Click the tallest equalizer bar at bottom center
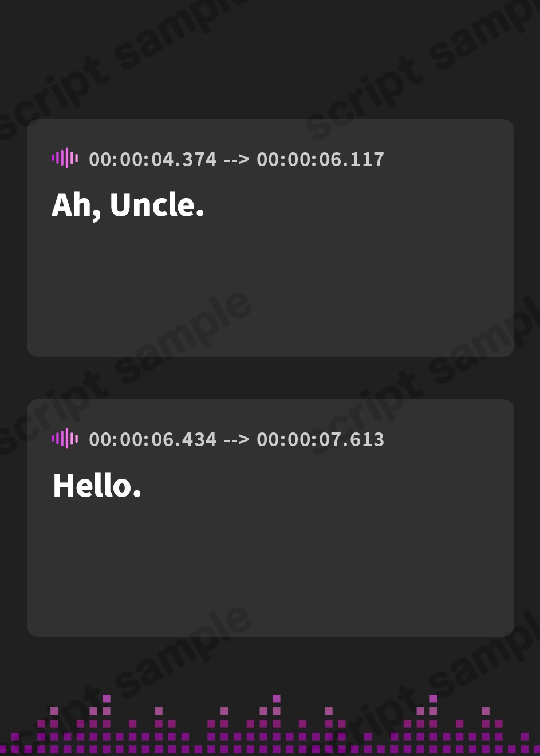This screenshot has width=540, height=756. click(x=277, y=699)
